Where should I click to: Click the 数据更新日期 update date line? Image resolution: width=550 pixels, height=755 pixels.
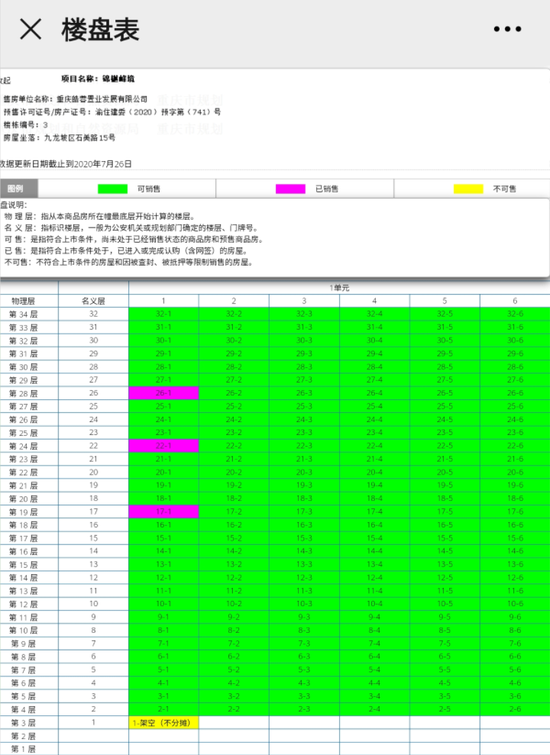click(65, 164)
